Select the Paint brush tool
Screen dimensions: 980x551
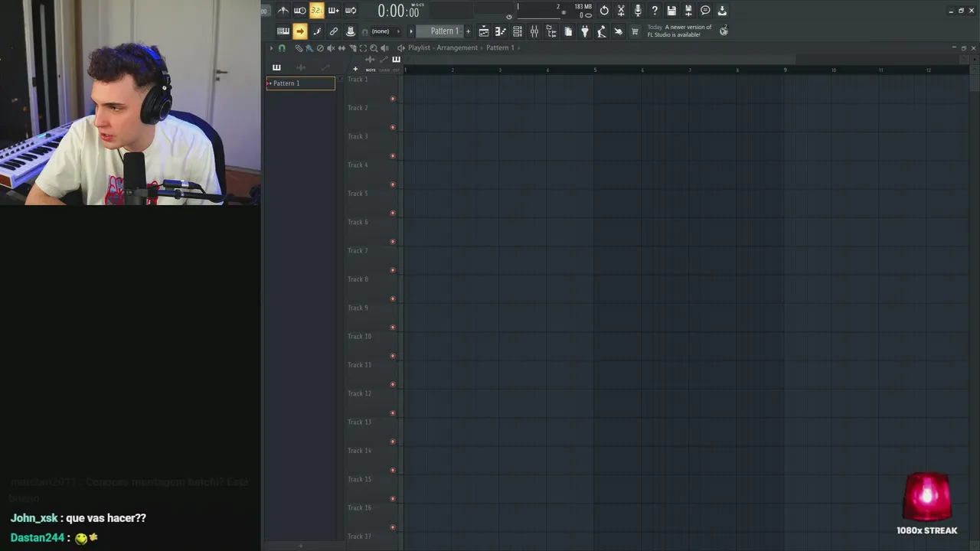pyautogui.click(x=309, y=48)
